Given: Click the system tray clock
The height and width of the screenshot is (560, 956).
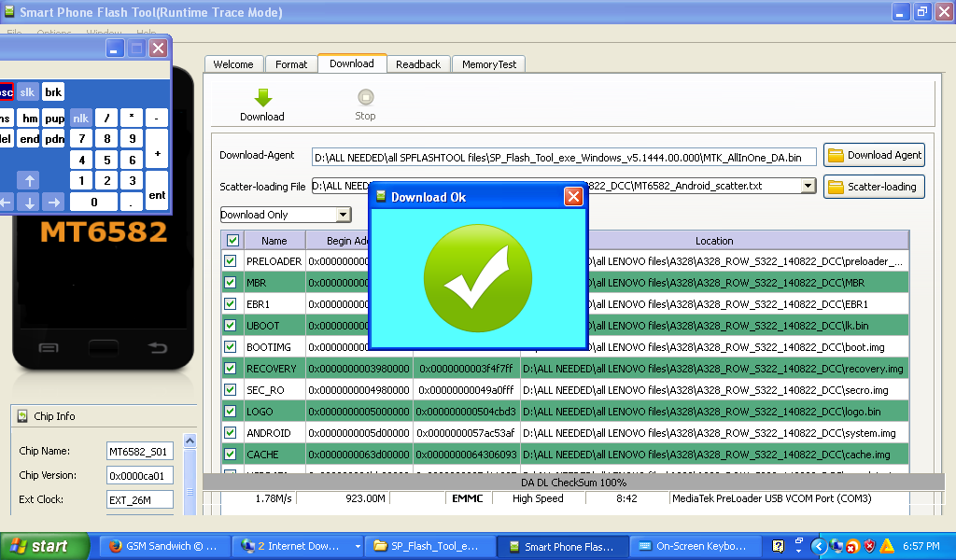Looking at the screenshot, I should (x=921, y=546).
